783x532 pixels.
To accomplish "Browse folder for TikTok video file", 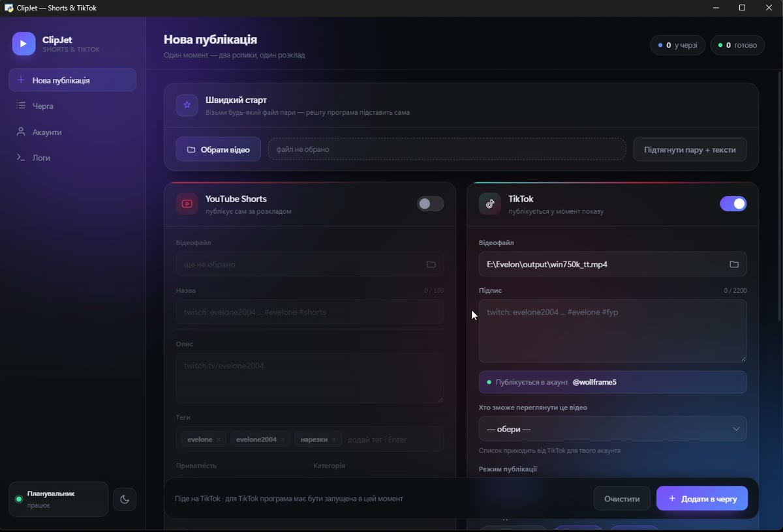I will tap(734, 265).
